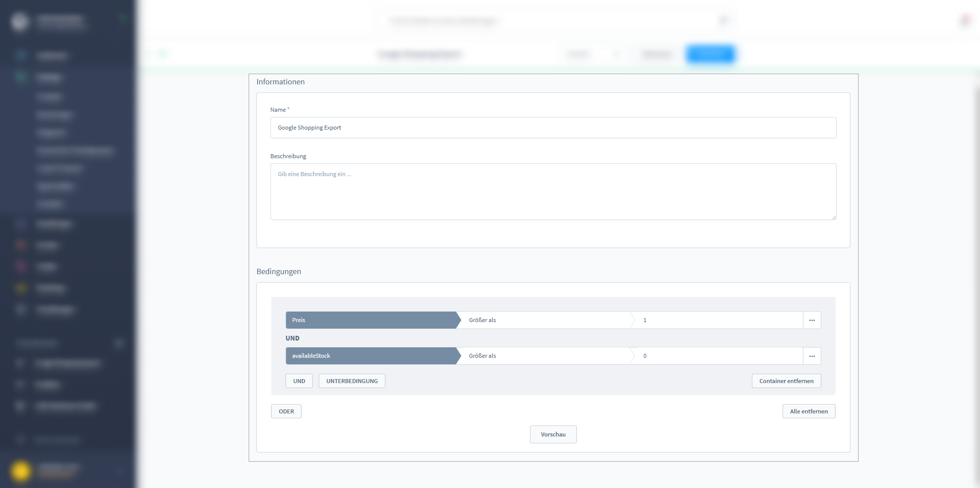Remove all conditions with Alle entfernen
Viewport: 980px width, 488px height.
[809, 411]
